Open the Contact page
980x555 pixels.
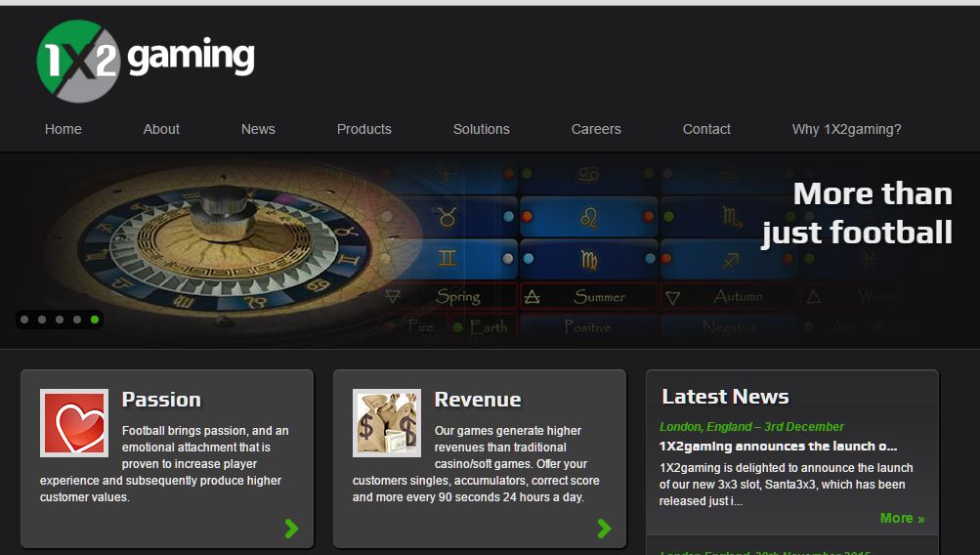point(706,129)
